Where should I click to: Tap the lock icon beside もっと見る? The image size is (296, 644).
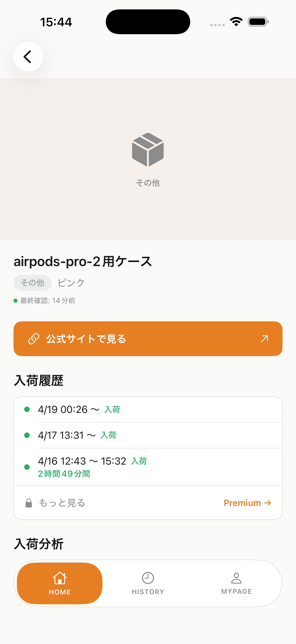coord(29,503)
